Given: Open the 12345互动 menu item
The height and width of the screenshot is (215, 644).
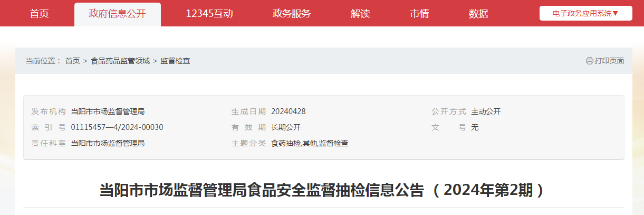Looking at the screenshot, I should pos(209,14).
